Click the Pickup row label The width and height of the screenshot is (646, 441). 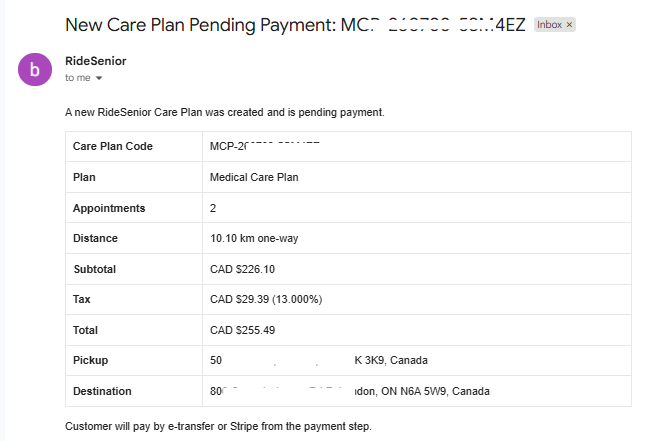(x=90, y=360)
